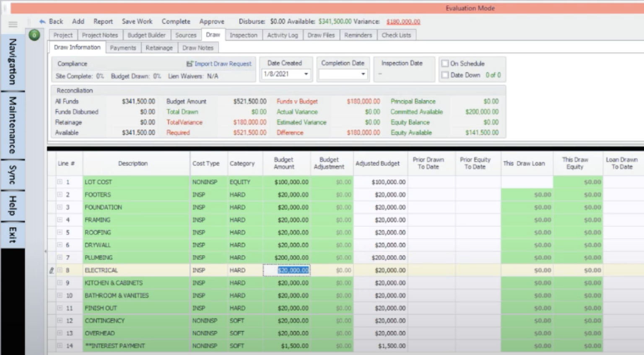
Task: Enable the On Schedule checkbox
Action: [445, 63]
